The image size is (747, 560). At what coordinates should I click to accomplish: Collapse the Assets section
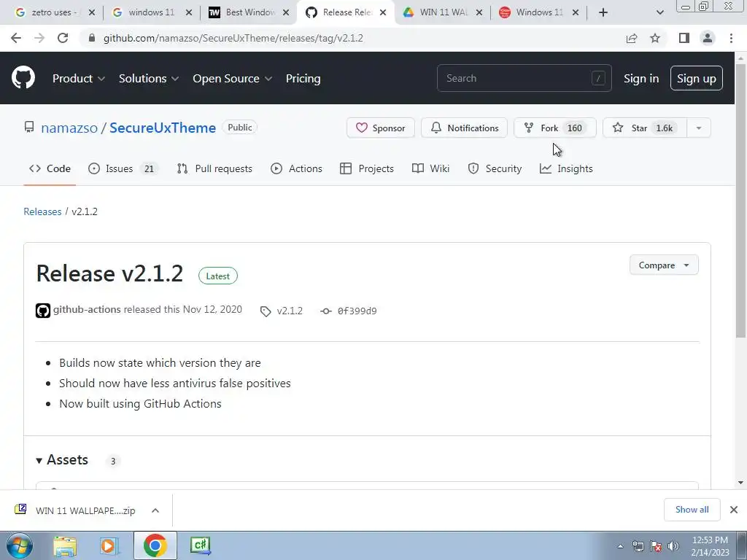click(x=62, y=460)
